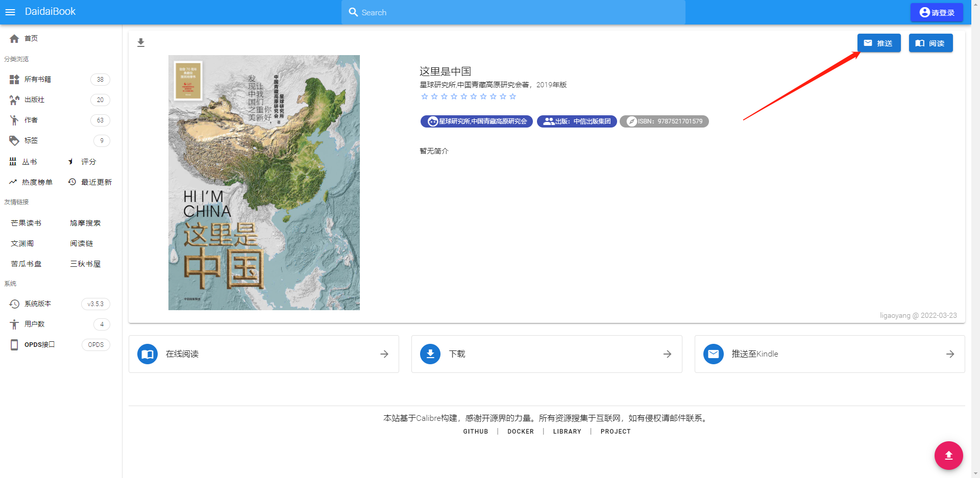This screenshot has width=980, height=478.
Task: Click the 最近更新 history clock icon
Action: pos(72,182)
